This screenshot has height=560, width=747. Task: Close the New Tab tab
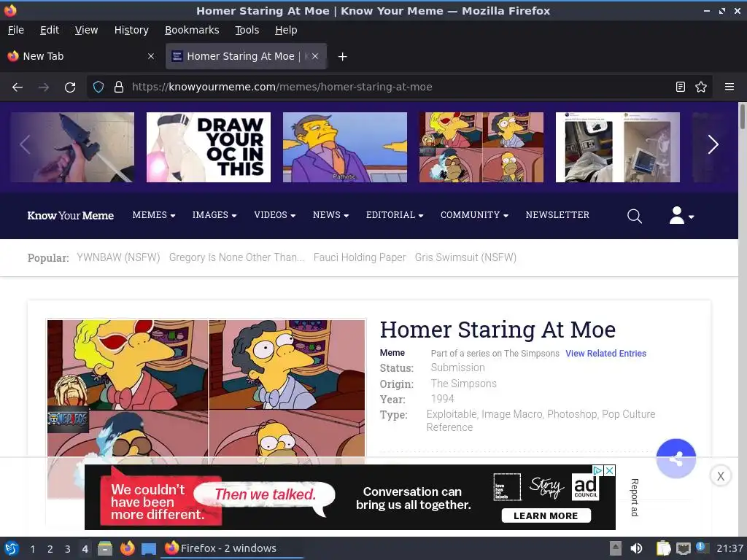151,56
